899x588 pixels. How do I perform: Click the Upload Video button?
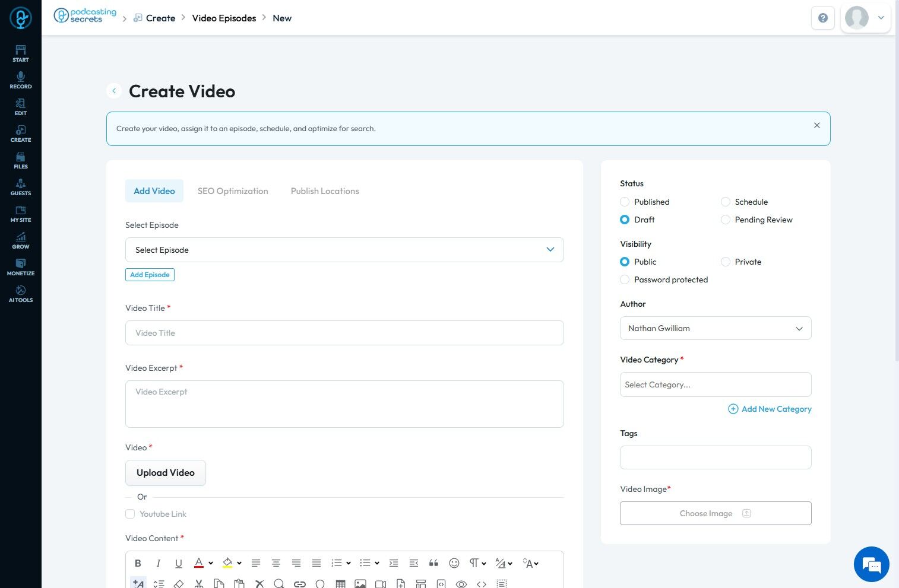pyautogui.click(x=166, y=473)
